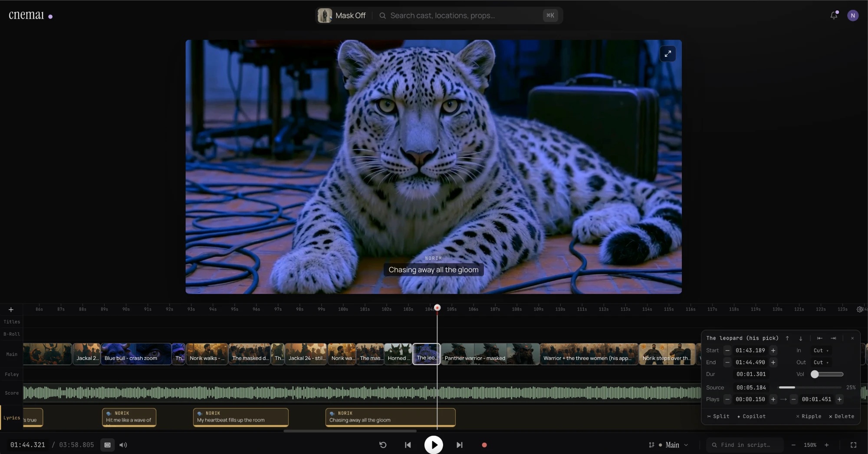Focus the Search cast, locations, props field
Viewport: 868px width, 454px height.
click(460, 16)
